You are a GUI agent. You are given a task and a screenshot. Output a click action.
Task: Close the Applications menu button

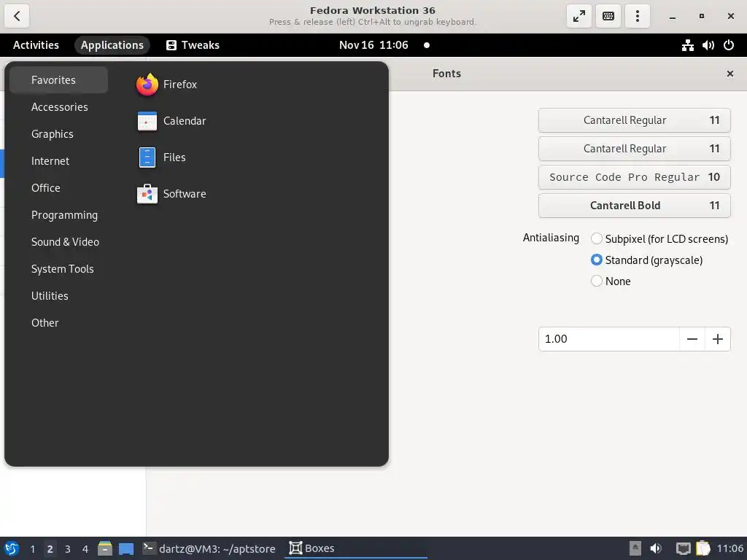pos(112,45)
